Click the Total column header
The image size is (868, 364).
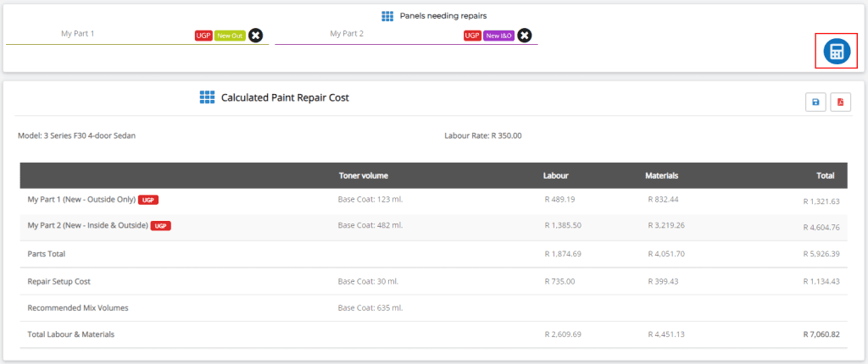826,176
